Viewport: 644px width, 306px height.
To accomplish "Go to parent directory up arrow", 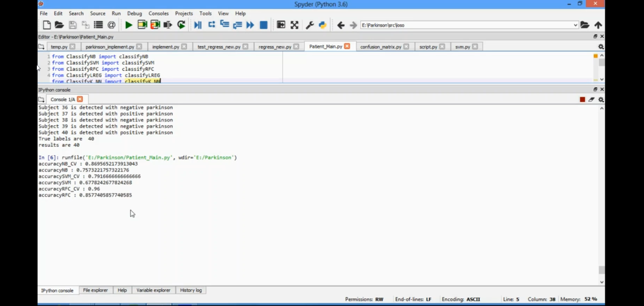I will (598, 25).
